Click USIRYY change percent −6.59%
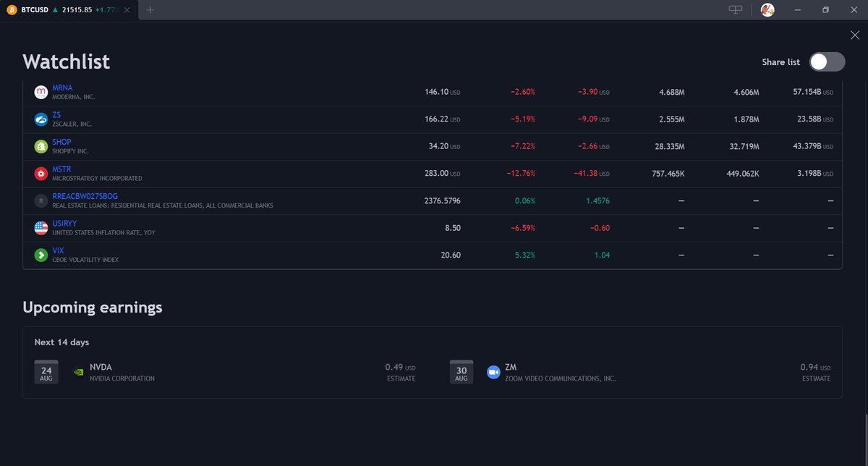 point(522,228)
